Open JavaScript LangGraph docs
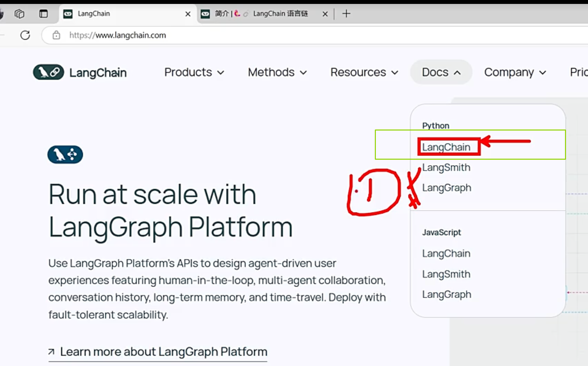The height and width of the screenshot is (366, 588). pos(447,295)
